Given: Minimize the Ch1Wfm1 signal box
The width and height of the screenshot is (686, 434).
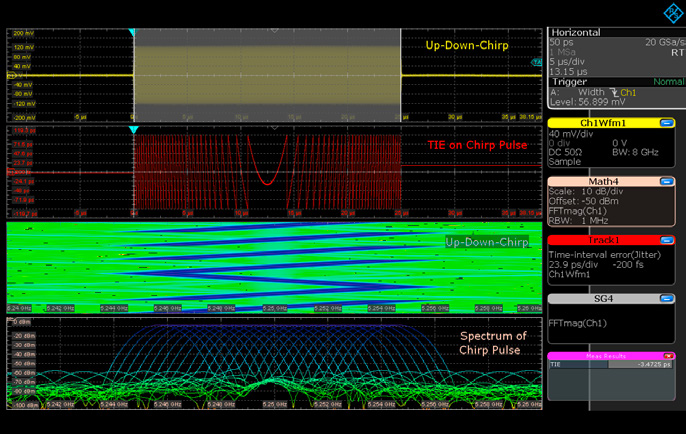Looking at the screenshot, I should tap(667, 123).
